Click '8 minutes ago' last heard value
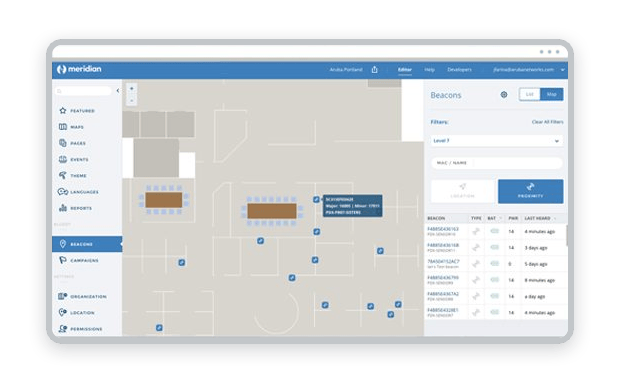Image resolution: width=620 pixels, height=382 pixels. pyautogui.click(x=540, y=280)
